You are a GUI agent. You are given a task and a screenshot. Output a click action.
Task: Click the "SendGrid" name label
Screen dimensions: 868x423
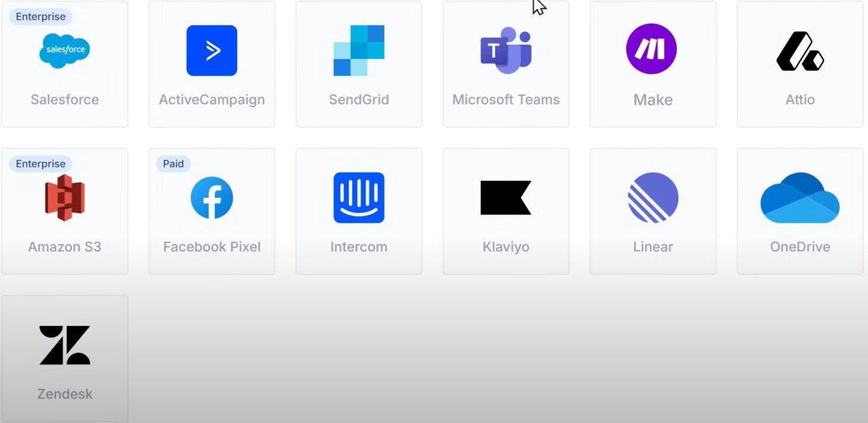point(359,100)
